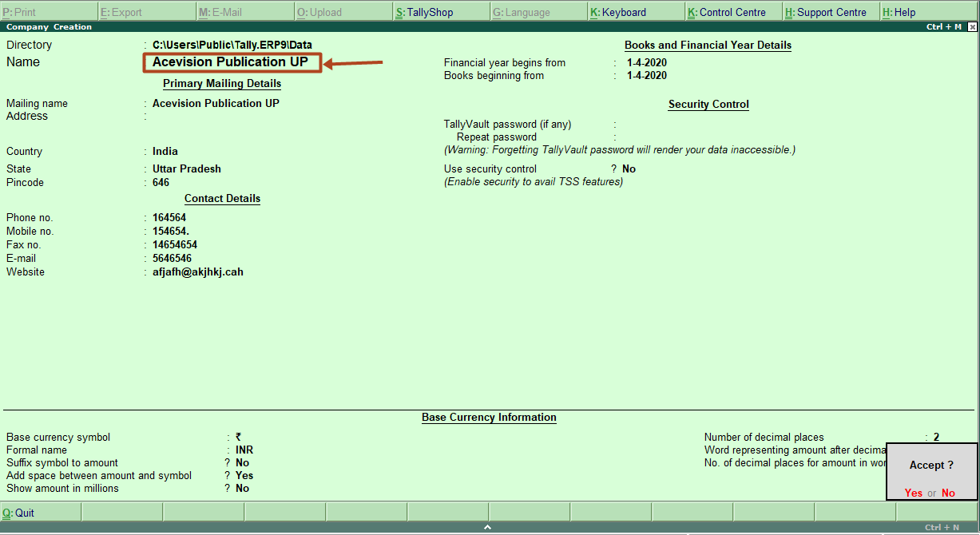Edit the Website value afjafh@akjhkj.cah

pyautogui.click(x=198, y=272)
